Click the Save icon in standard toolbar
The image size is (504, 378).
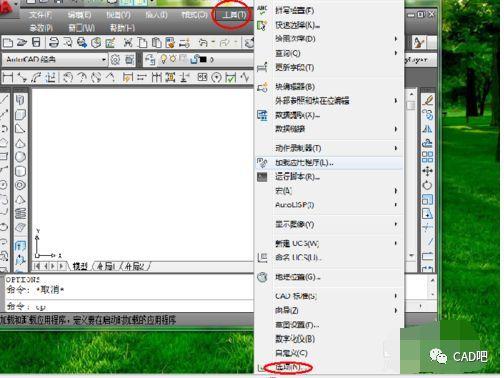click(36, 43)
